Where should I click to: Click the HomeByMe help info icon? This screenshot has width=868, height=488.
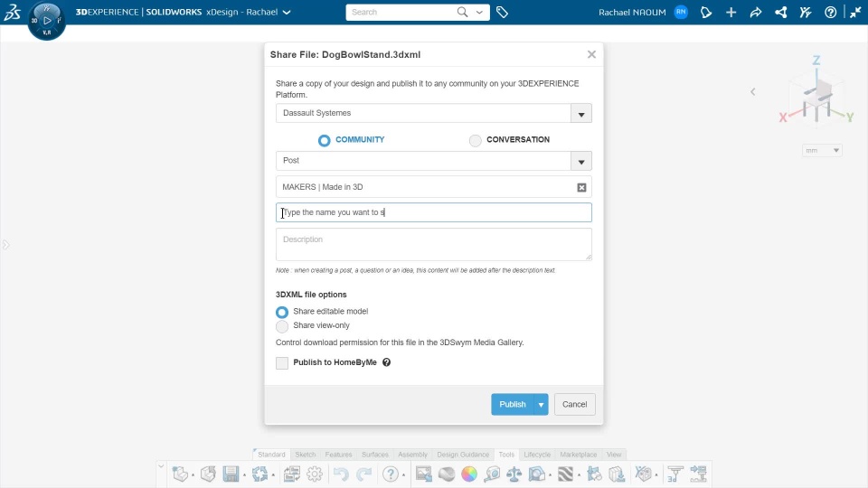[x=386, y=362]
